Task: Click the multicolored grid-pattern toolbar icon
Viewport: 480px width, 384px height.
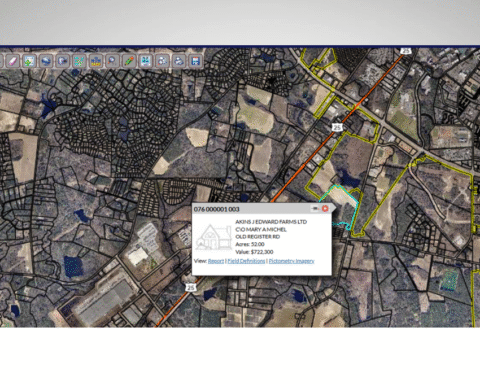Action: coord(79,61)
